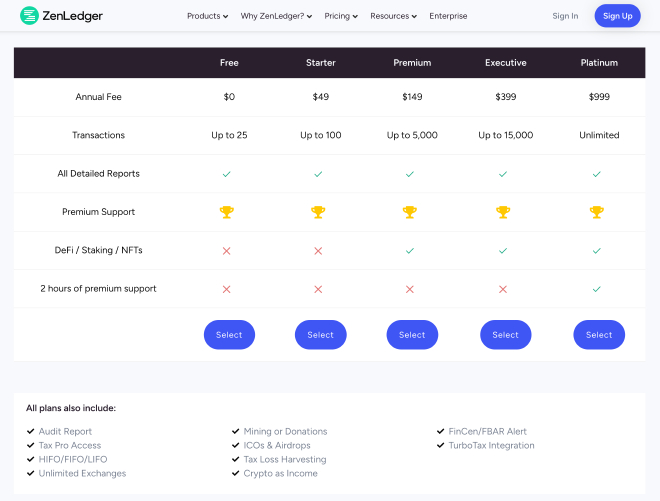
Task: Select the Executive plan
Action: pos(506,335)
